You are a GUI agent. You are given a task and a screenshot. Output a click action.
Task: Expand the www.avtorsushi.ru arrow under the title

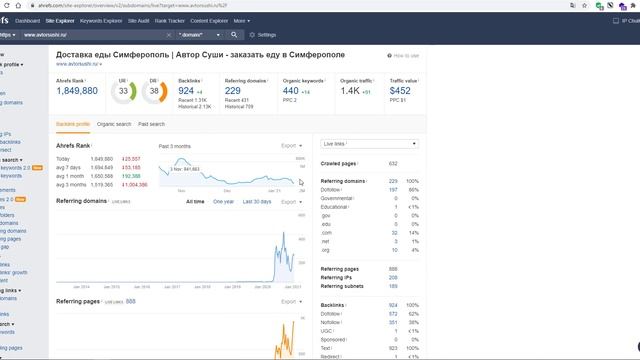point(101,64)
